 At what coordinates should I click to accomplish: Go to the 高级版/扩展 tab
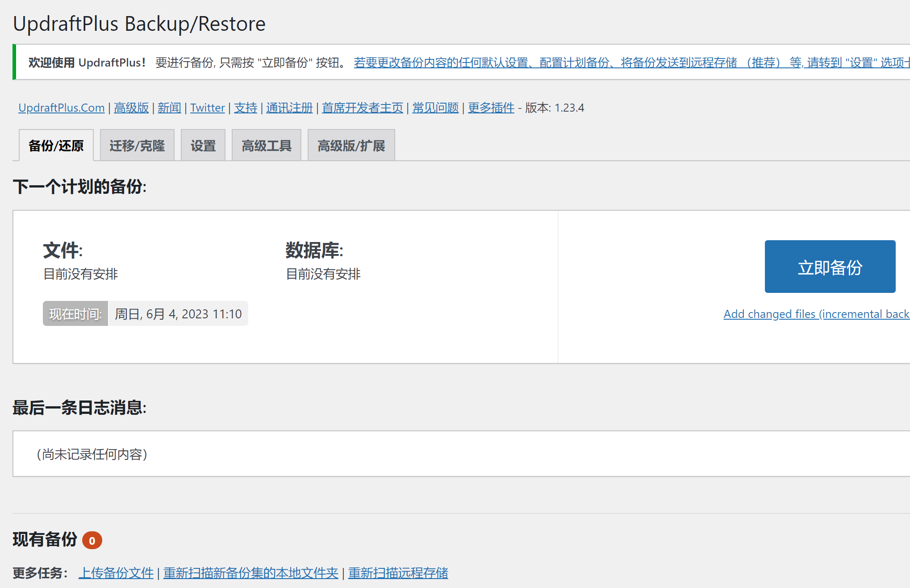351,145
